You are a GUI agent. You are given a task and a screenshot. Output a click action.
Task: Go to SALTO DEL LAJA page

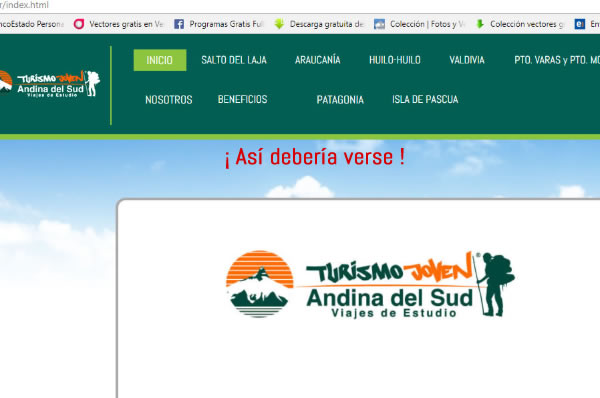234,60
